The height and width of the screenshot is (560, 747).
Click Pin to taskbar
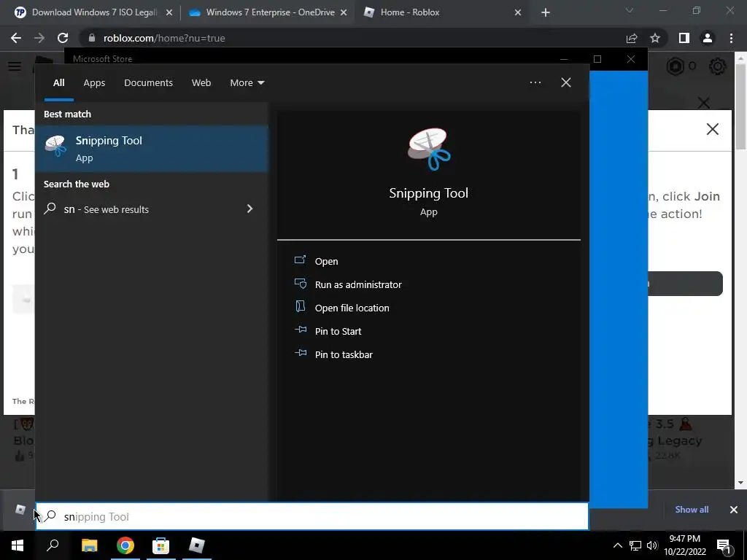pyautogui.click(x=344, y=354)
